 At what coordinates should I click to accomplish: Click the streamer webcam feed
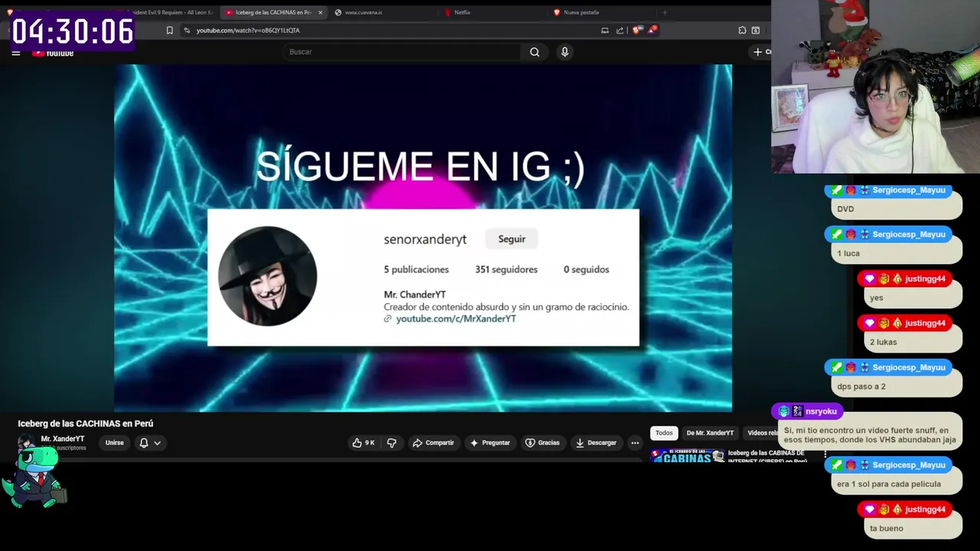pos(875,86)
